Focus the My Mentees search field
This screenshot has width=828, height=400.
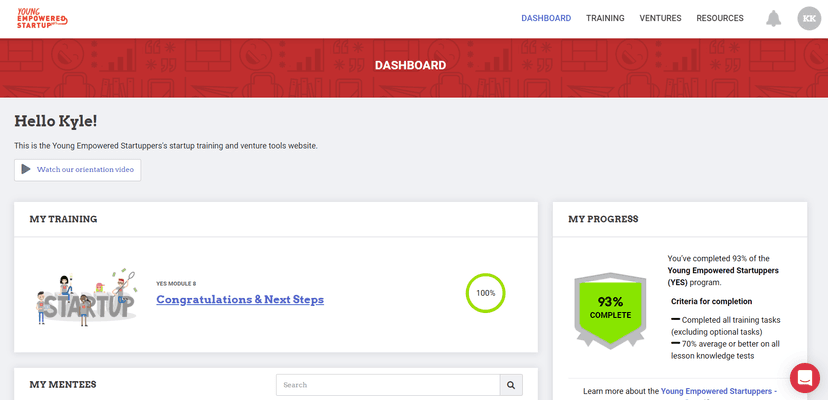[388, 384]
